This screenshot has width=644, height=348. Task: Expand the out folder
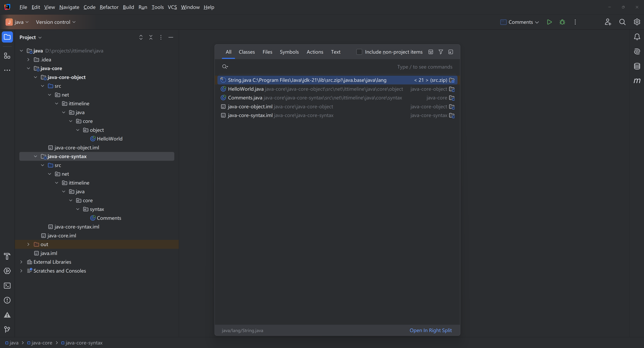click(x=28, y=244)
